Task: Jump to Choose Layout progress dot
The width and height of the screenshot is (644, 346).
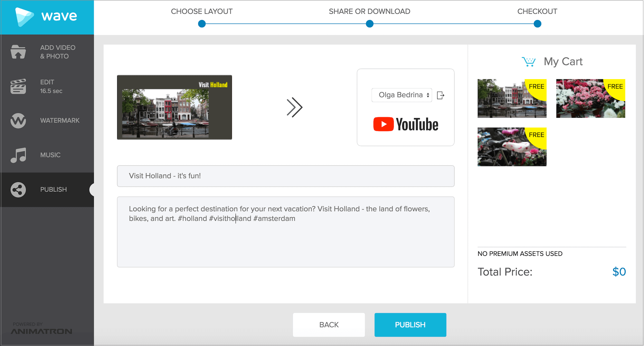Action: (202, 24)
